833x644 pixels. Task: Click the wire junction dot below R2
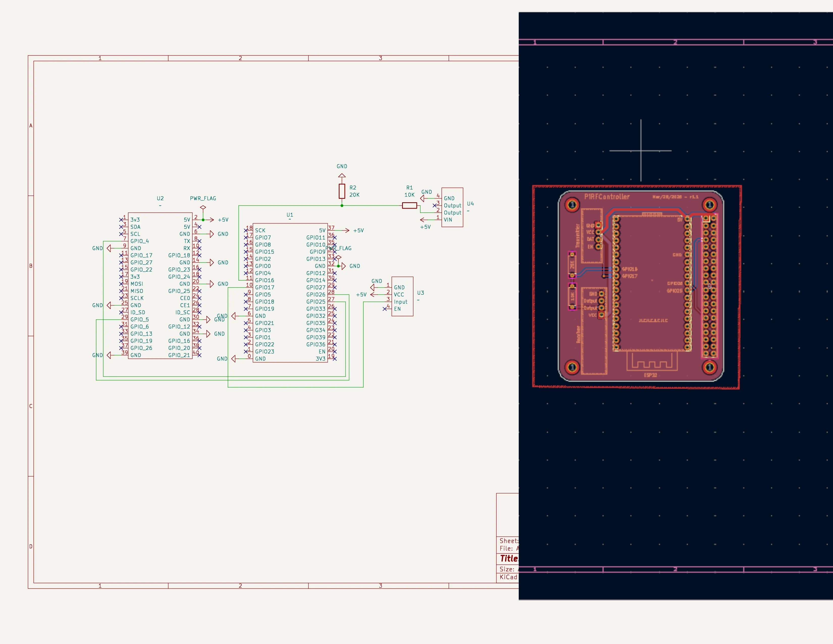coord(342,206)
